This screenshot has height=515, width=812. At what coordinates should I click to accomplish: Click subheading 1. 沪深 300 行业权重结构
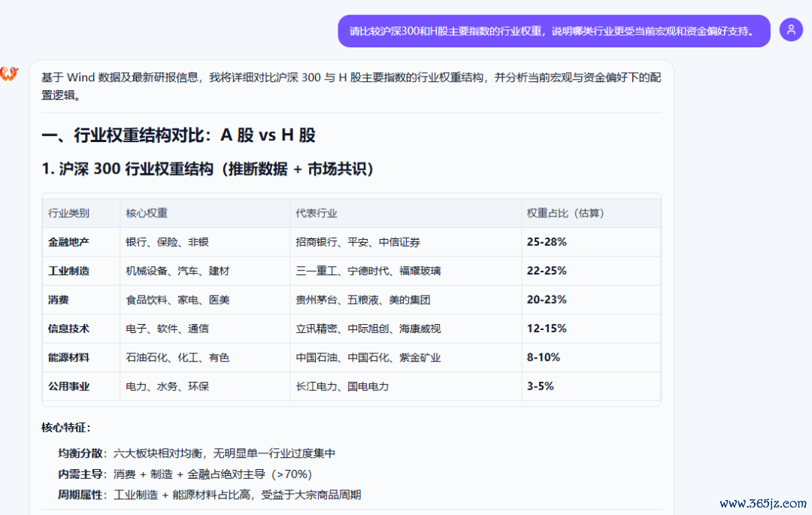coord(208,168)
